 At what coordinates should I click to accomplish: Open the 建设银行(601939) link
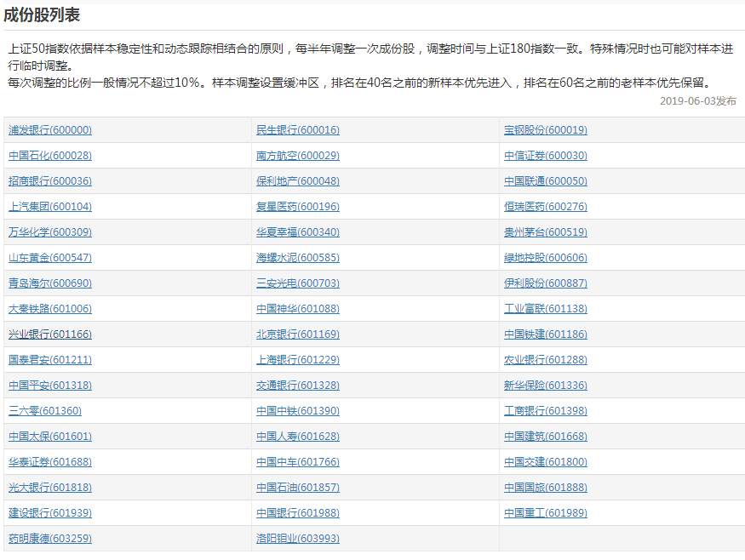[x=50, y=513]
